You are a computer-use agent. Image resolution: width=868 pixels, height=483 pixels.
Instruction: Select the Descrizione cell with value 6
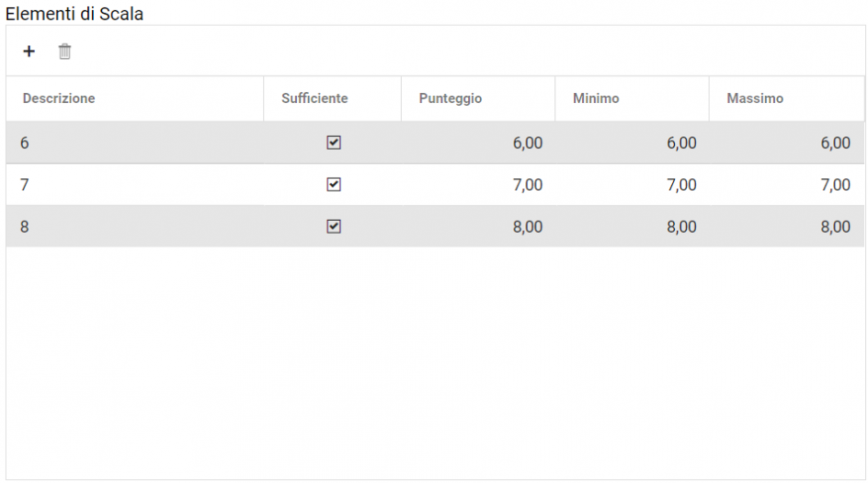pos(25,143)
